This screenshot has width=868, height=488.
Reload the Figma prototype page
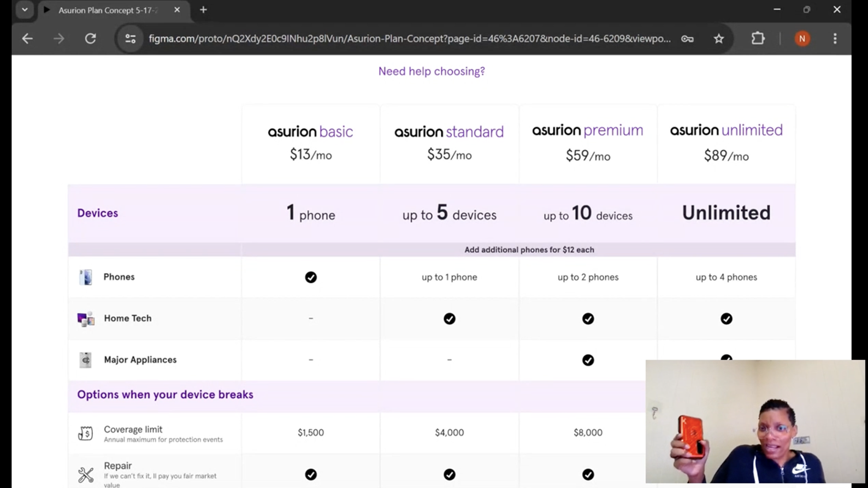91,39
